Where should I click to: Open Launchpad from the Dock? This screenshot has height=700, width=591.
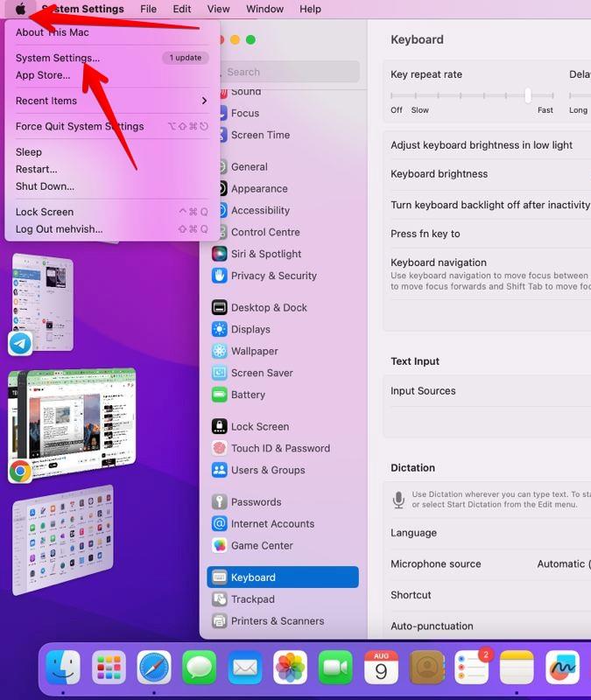point(109,668)
